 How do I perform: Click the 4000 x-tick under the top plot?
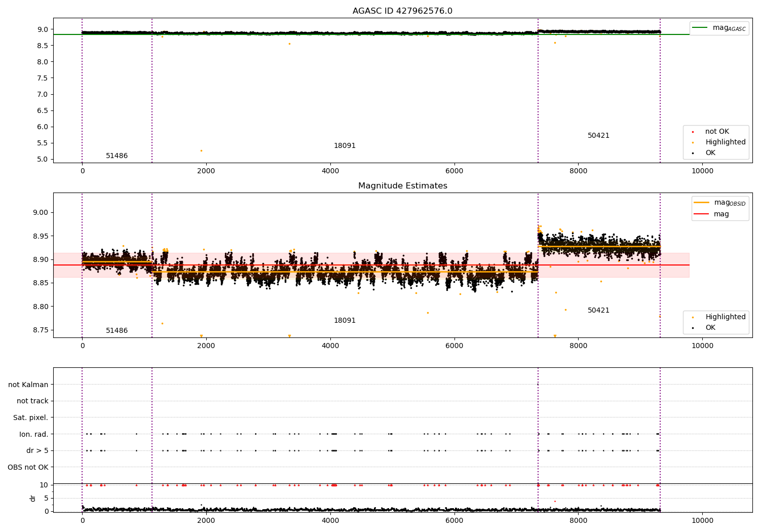(330, 171)
